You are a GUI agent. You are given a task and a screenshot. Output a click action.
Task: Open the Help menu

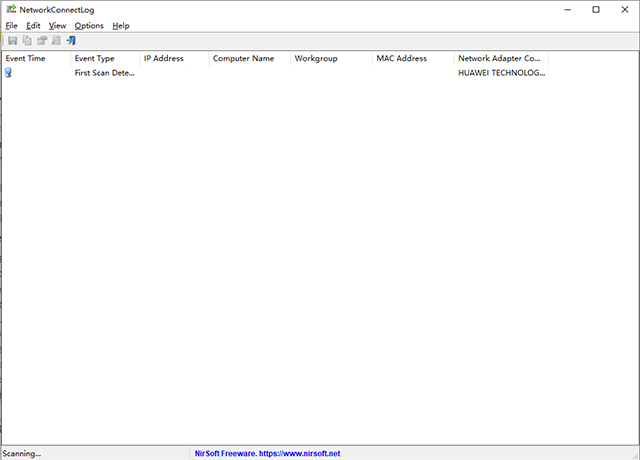[x=121, y=25]
